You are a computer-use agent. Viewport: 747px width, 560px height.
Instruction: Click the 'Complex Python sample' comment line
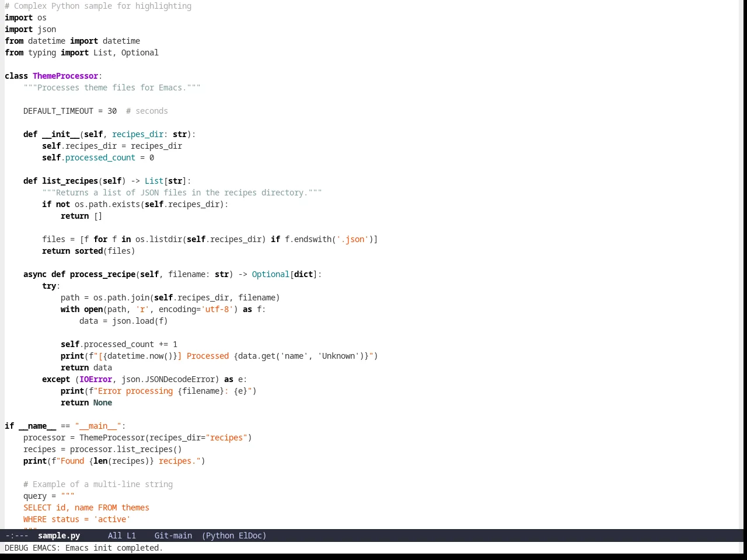click(98, 6)
